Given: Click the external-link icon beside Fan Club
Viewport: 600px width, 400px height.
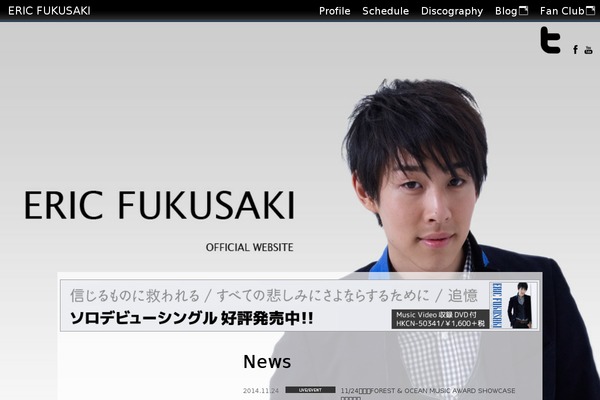Looking at the screenshot, I should pyautogui.click(x=590, y=11).
